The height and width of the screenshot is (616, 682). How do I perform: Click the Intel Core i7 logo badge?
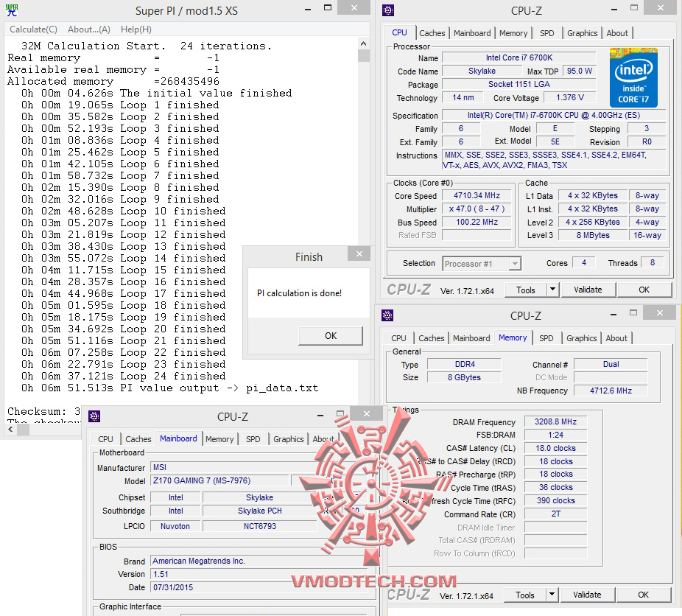tap(633, 77)
